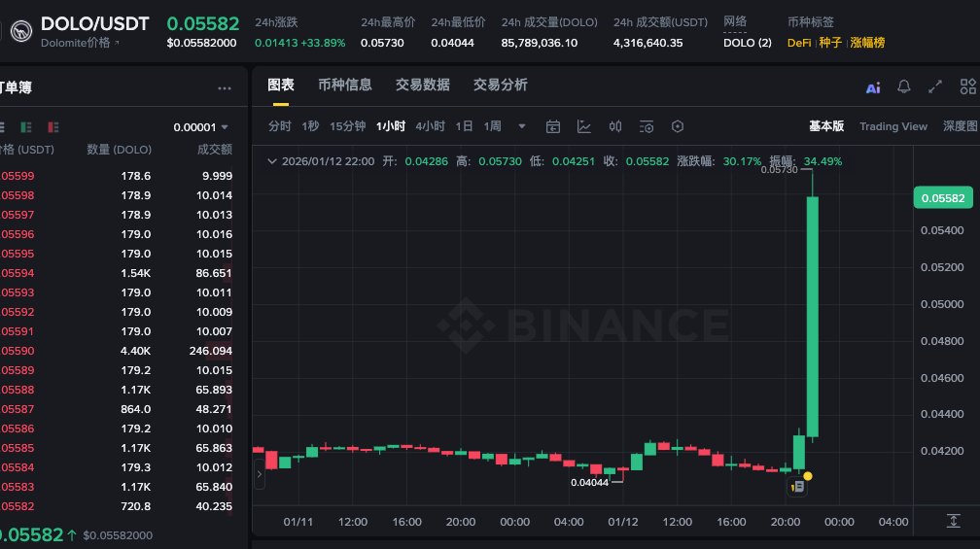Viewport: 980px width, 549px height.
Task: Open the Dolomite价格 link
Action: click(x=80, y=43)
